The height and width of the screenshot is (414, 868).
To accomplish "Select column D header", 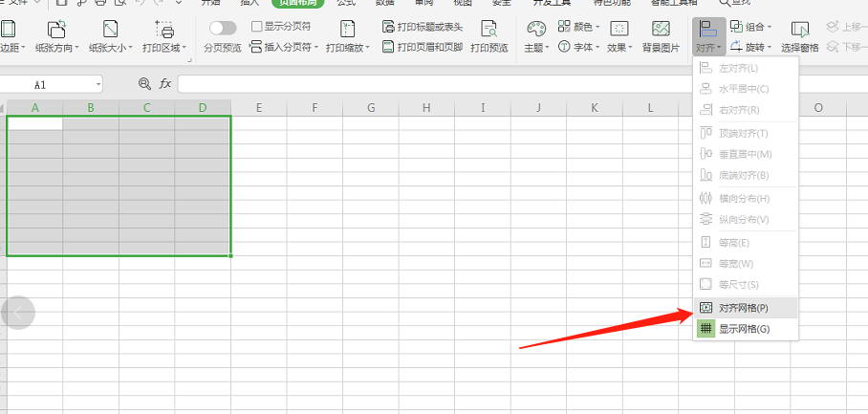I will click(203, 108).
